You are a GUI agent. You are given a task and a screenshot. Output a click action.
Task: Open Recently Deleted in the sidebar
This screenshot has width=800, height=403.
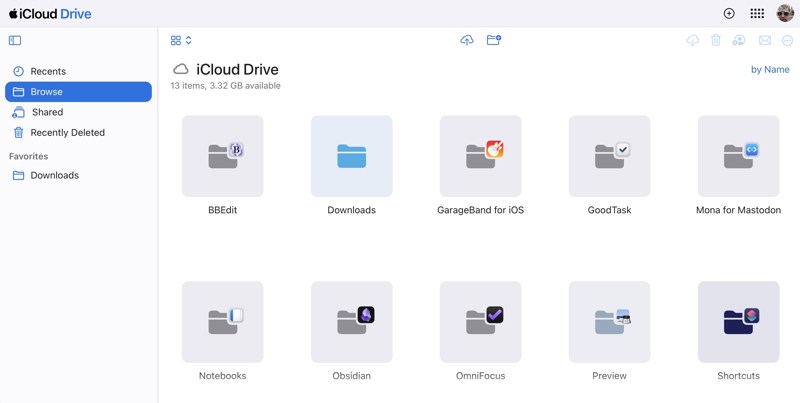tap(79, 133)
